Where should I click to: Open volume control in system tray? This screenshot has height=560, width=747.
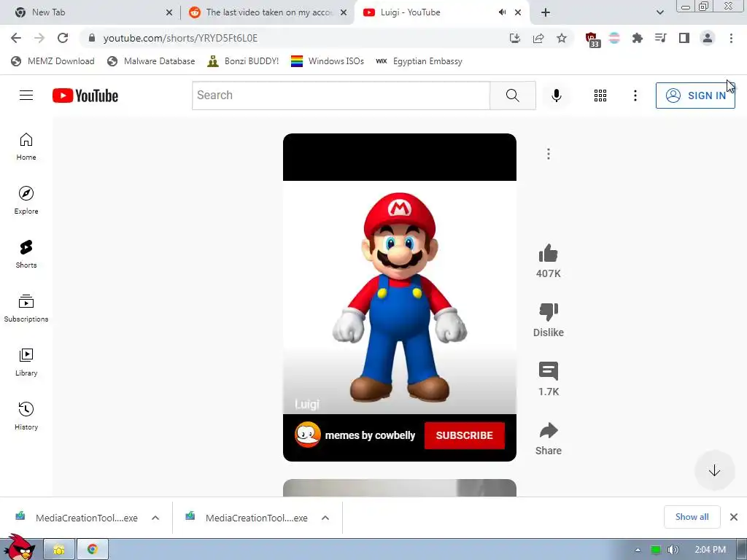point(673,550)
